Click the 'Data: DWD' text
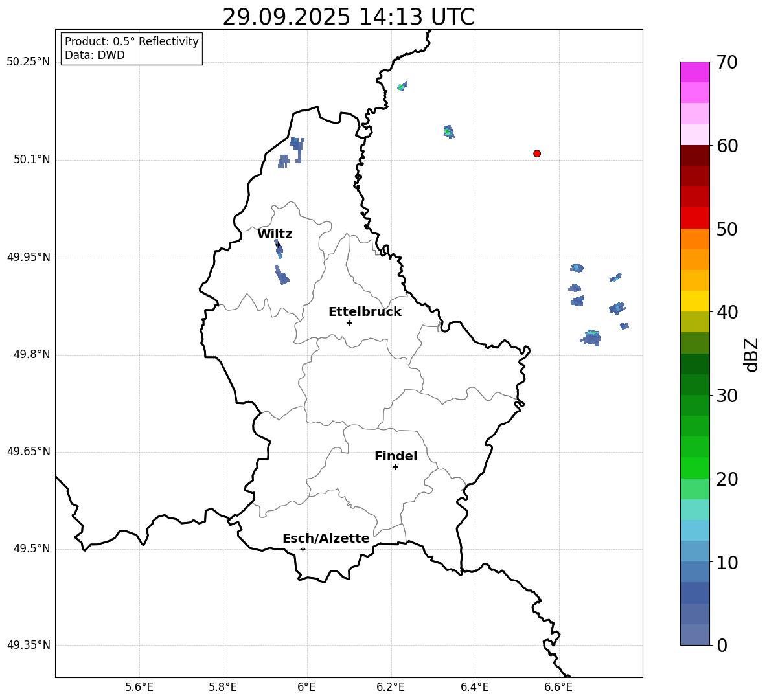This screenshot has height=700, width=767. click(95, 55)
